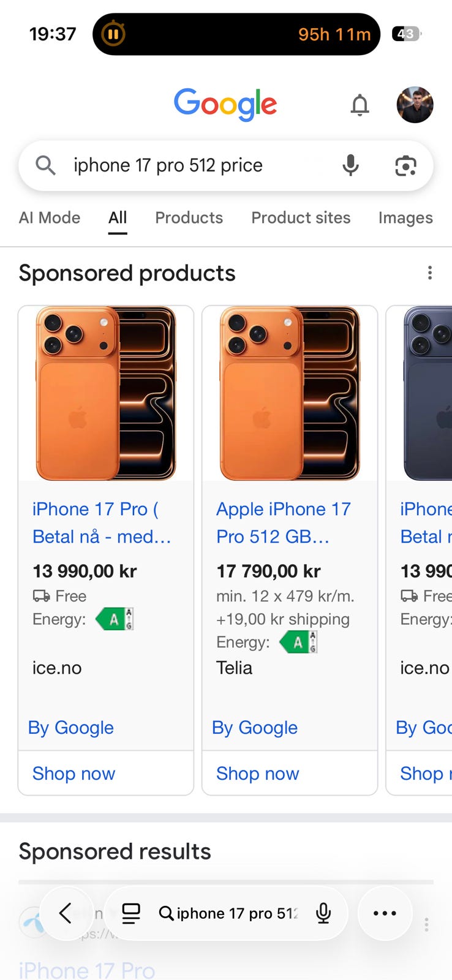Tap the voice search microphone in search box
The image size is (452, 980).
pyautogui.click(x=350, y=165)
